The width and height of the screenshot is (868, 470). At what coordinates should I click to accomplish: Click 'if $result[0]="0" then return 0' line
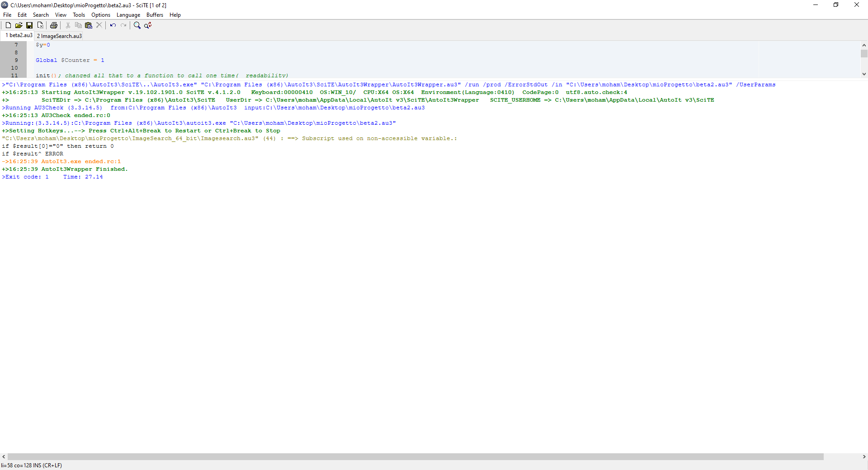tap(57, 146)
